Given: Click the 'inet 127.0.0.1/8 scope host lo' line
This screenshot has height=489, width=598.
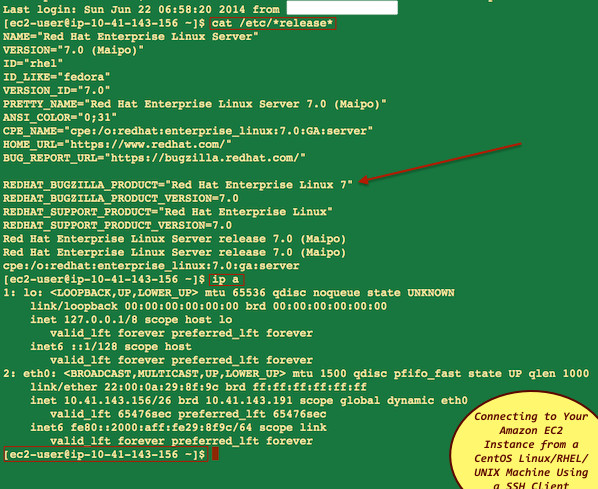Looking at the screenshot, I should tap(131, 319).
